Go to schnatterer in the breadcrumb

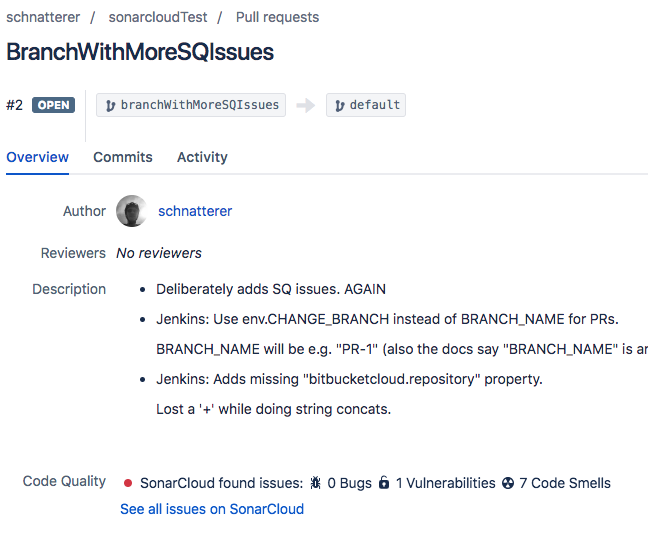point(43,17)
